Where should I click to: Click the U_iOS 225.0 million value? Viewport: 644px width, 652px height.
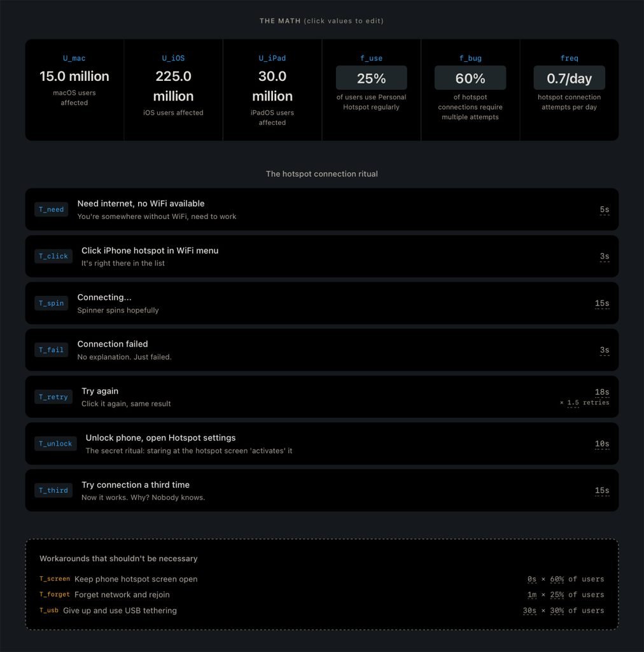[x=173, y=86]
